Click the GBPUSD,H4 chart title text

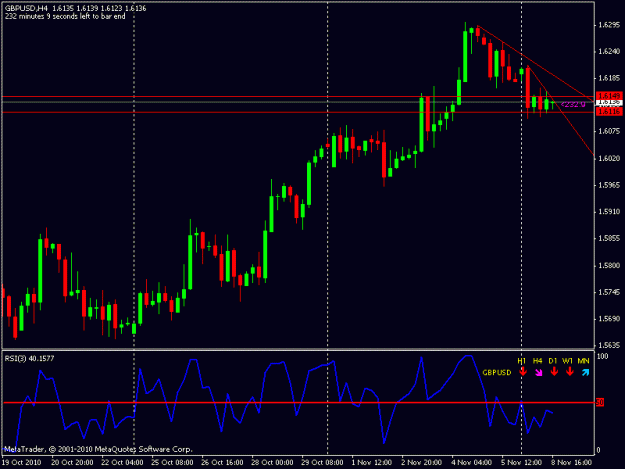[26, 8]
